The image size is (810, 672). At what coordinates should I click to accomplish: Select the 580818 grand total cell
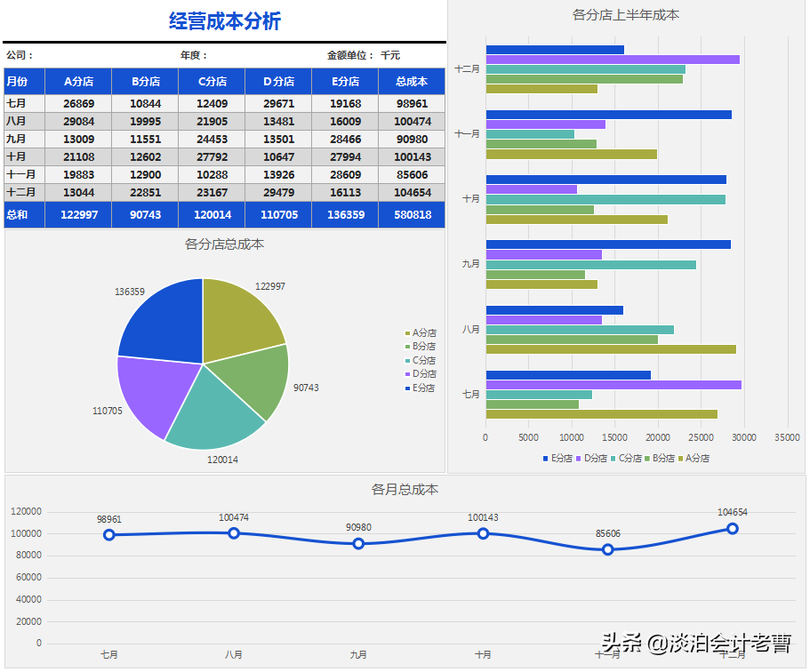coord(412,214)
